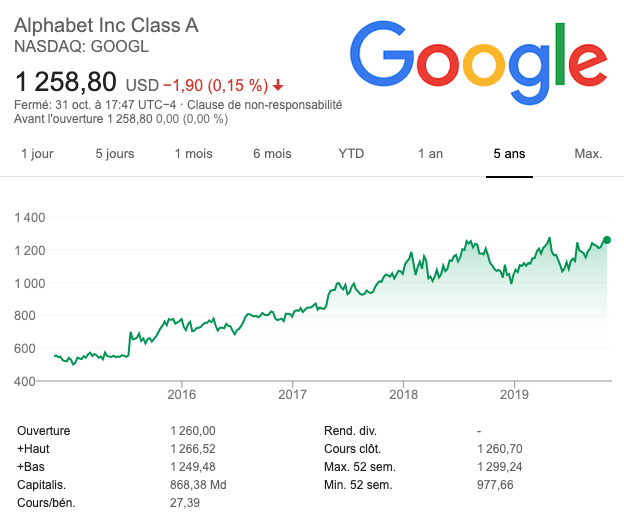Click the 2018 marker on the chart axis
Screen dimensions: 624x517
pos(403,393)
